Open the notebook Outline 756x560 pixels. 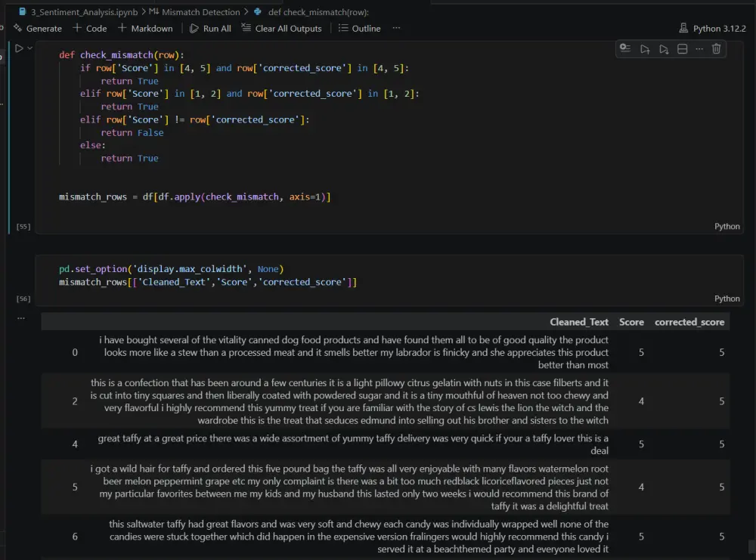coord(360,29)
